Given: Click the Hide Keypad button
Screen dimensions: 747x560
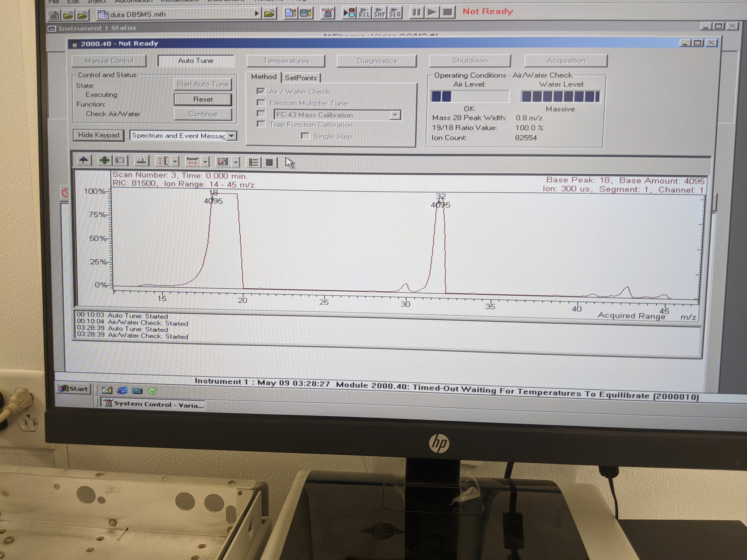Looking at the screenshot, I should click(99, 135).
